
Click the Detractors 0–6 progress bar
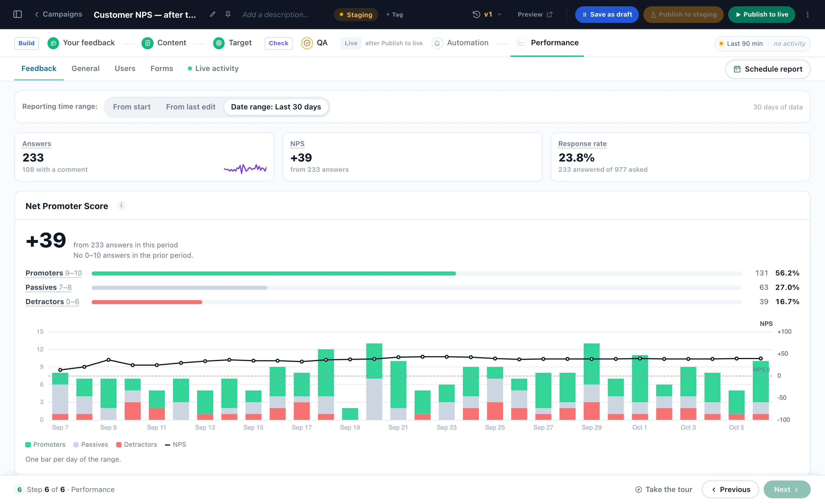(416, 302)
